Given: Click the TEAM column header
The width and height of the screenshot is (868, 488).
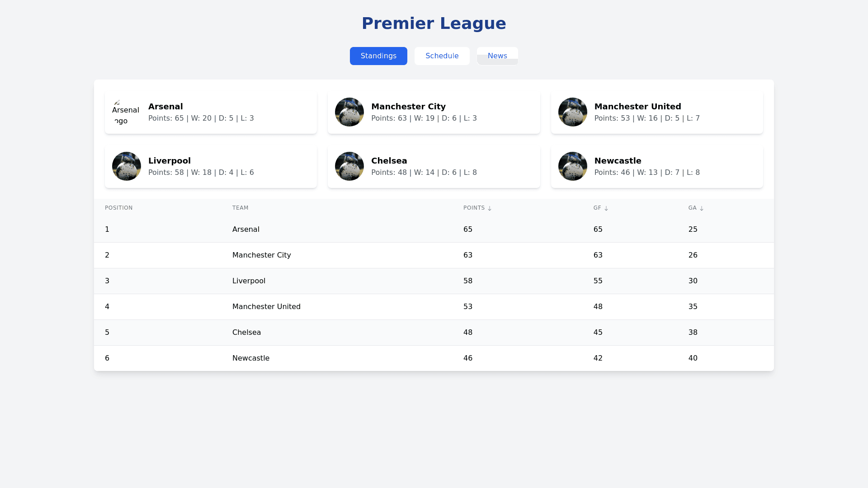Looking at the screenshot, I should coord(240,208).
